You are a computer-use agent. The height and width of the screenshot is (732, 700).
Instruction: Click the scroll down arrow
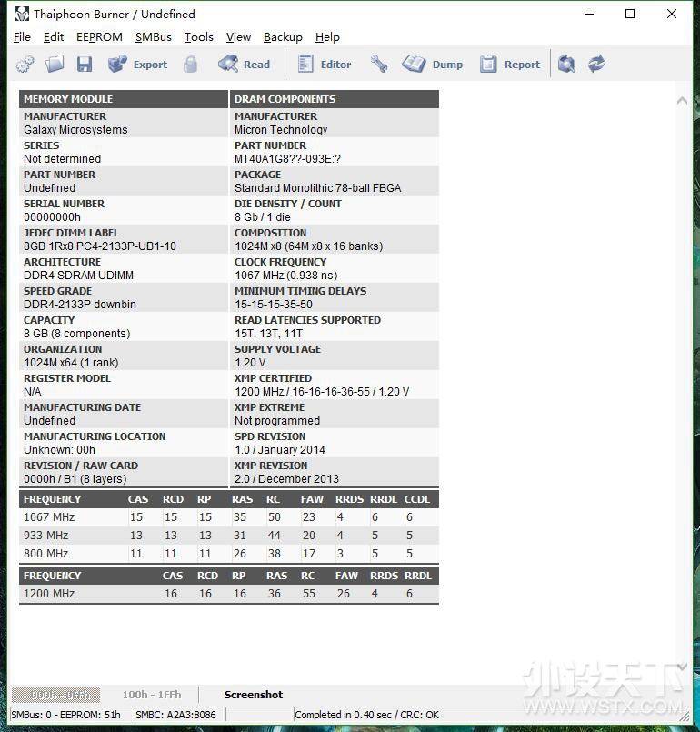tap(682, 667)
